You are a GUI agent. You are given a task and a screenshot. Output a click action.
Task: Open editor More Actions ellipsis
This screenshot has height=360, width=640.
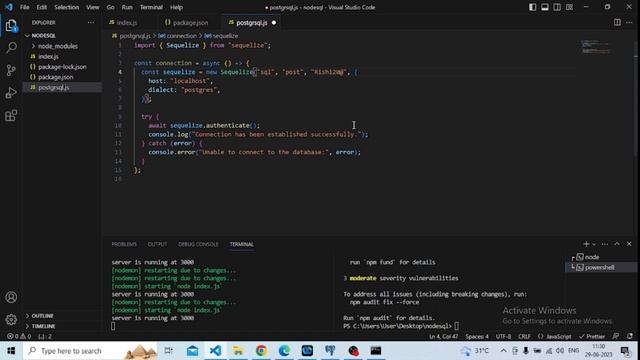(x=629, y=22)
